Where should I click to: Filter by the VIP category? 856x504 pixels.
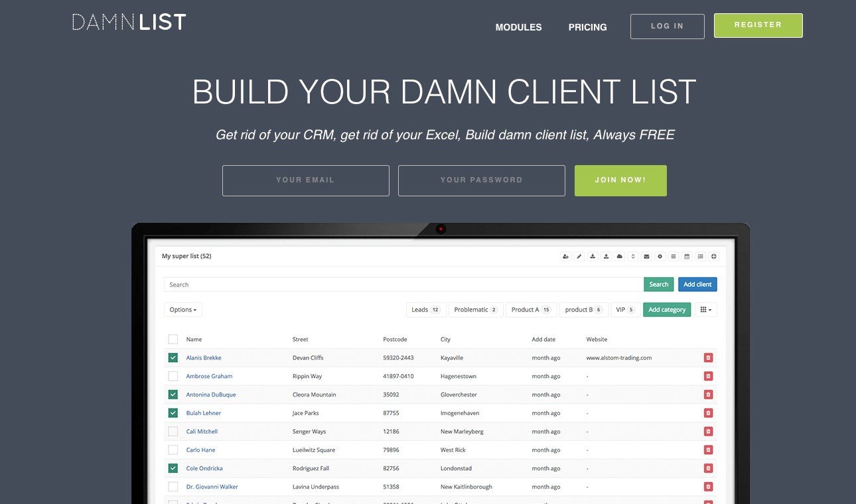625,310
